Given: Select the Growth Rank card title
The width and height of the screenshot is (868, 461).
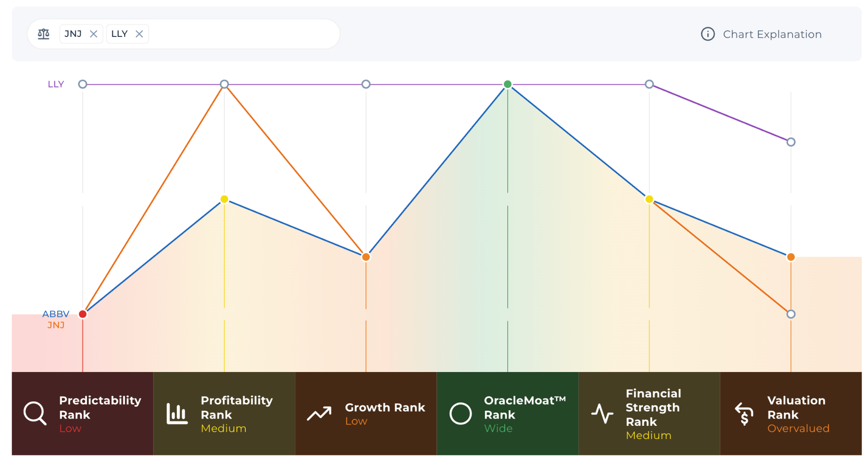Looking at the screenshot, I should pos(385,408).
